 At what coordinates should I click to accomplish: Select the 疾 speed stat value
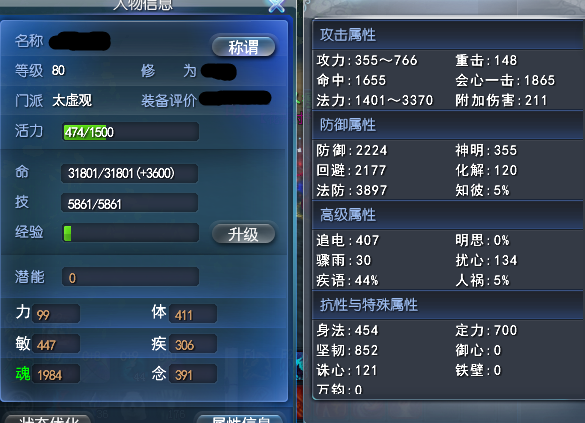coord(193,344)
